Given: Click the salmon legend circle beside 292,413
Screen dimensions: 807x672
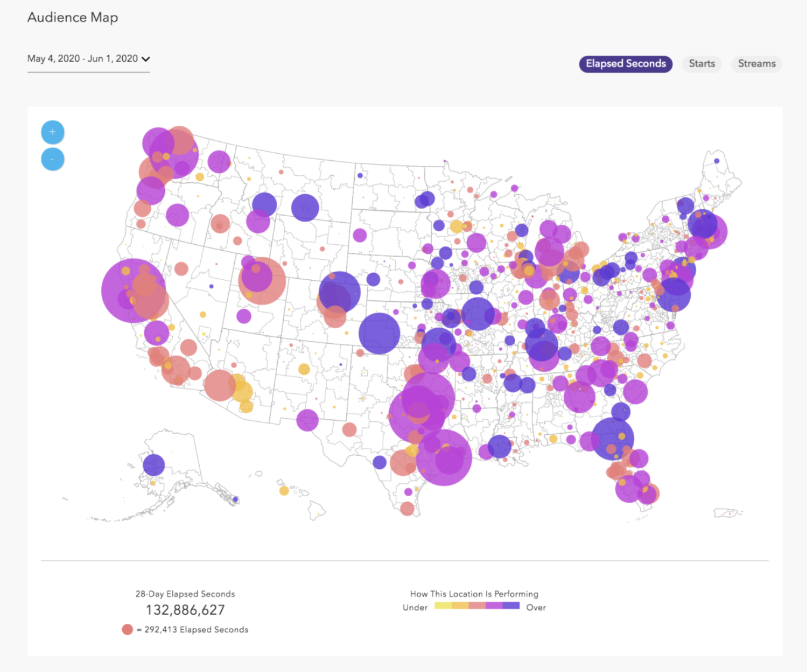Looking at the screenshot, I should click(127, 630).
